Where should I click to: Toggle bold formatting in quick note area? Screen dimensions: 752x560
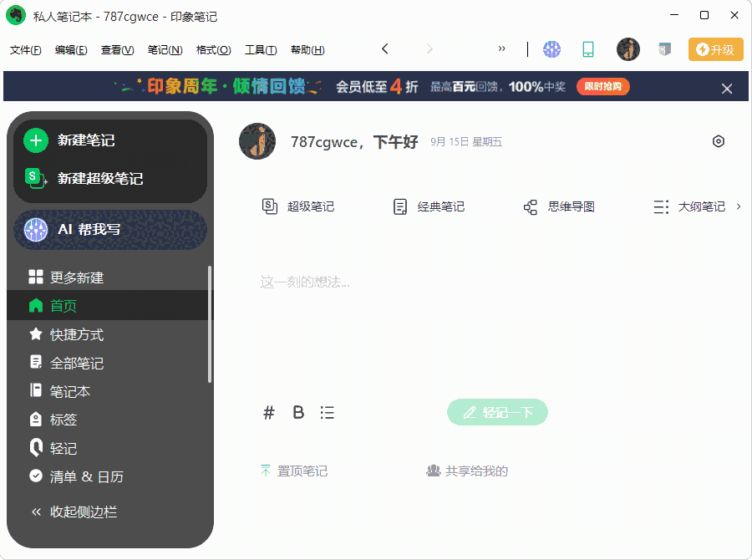pos(297,412)
